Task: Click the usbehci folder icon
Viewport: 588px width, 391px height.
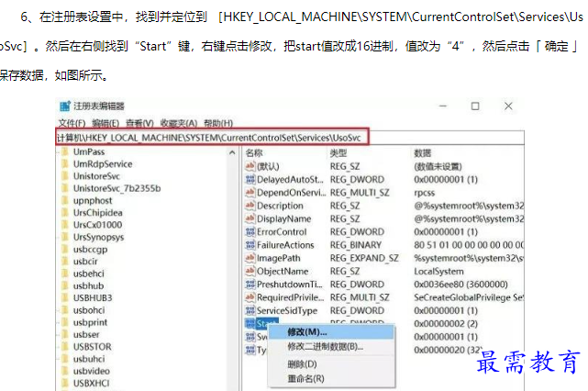Action: [65, 274]
